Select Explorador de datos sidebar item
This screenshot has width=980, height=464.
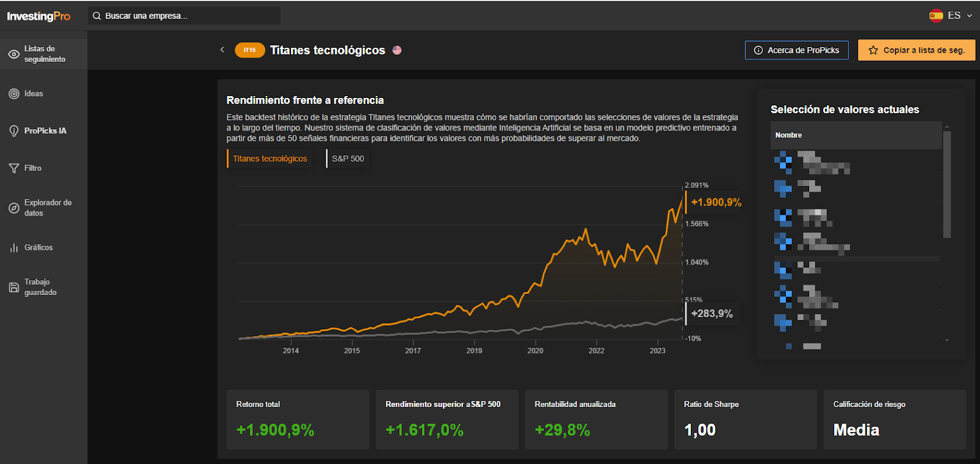[x=48, y=208]
